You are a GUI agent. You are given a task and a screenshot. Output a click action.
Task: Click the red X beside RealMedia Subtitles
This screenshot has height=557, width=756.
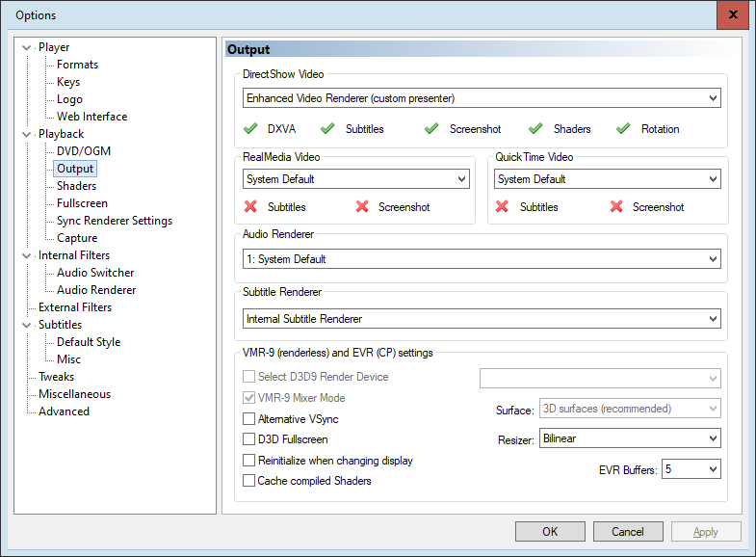coord(250,206)
